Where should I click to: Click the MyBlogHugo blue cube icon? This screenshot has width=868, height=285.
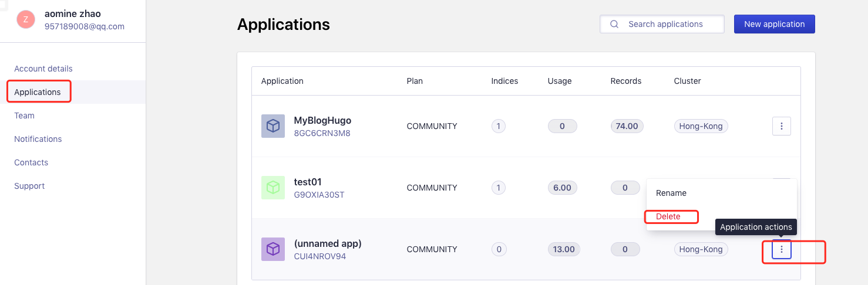pos(272,126)
